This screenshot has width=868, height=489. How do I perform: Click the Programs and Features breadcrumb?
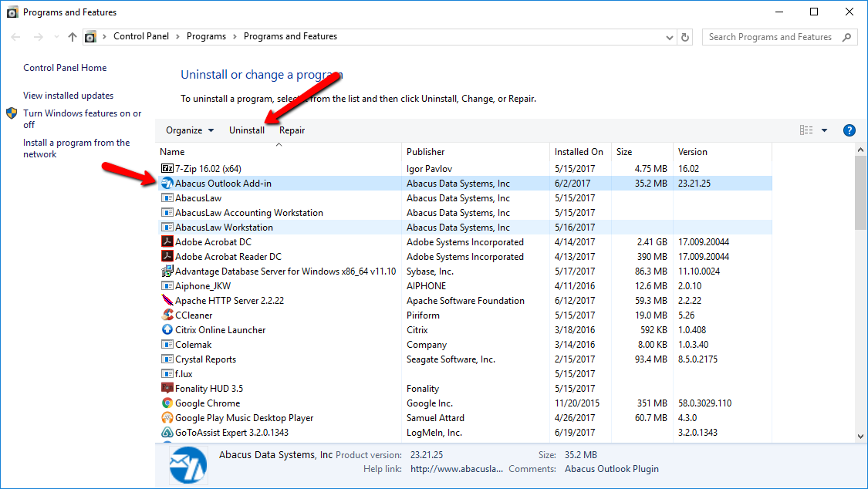[x=291, y=36]
